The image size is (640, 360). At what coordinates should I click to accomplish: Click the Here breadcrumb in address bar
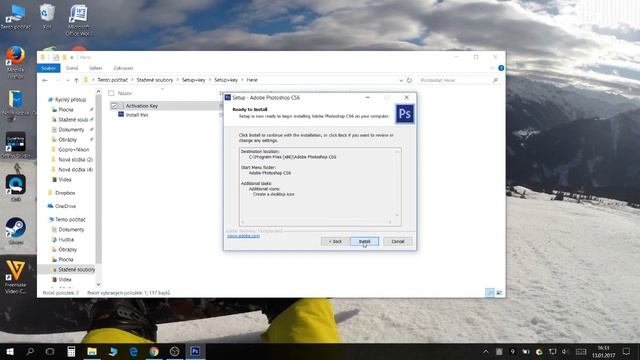click(x=252, y=80)
